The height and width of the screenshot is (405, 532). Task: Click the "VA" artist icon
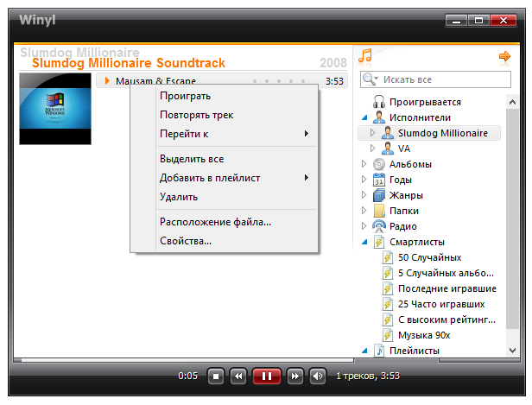(x=388, y=149)
